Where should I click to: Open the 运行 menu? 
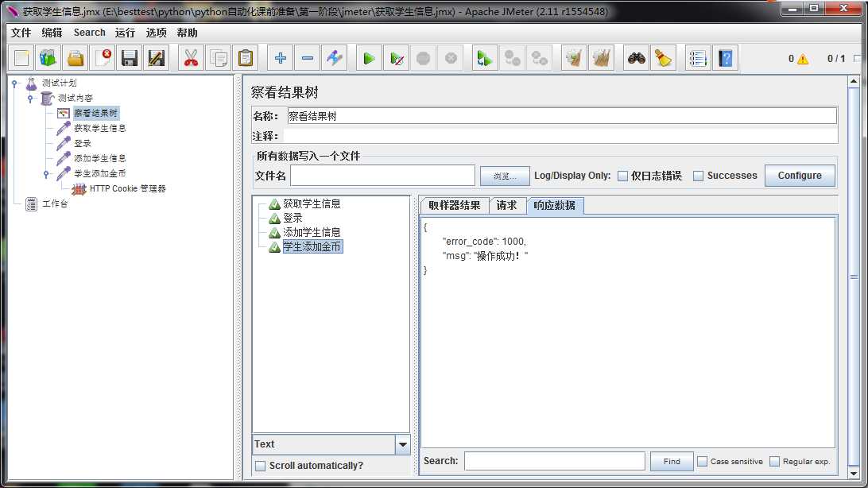pos(125,33)
